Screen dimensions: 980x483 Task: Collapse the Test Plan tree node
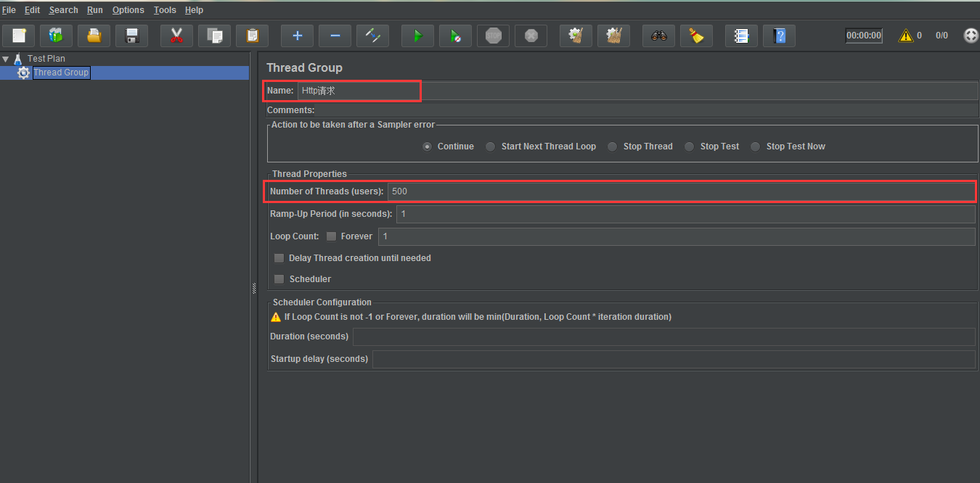tap(5, 59)
